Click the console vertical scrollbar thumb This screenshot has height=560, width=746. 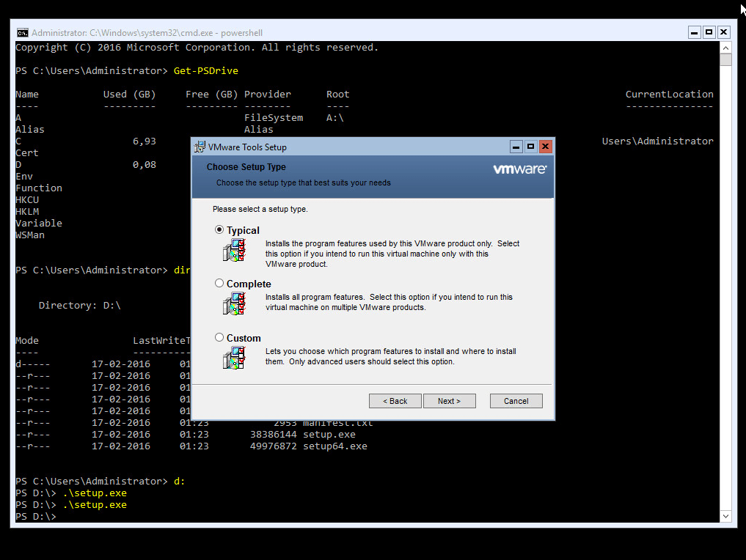[725, 60]
